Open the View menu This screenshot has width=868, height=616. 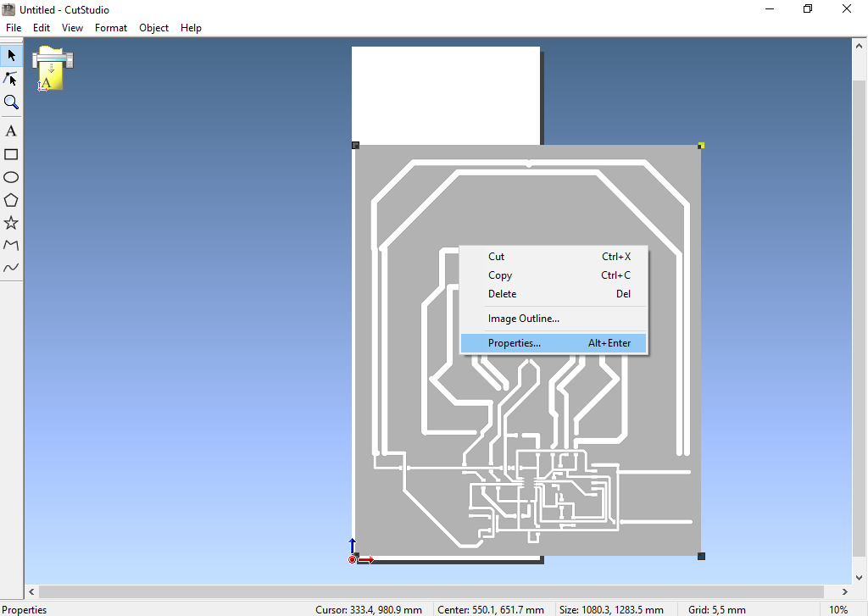73,28
